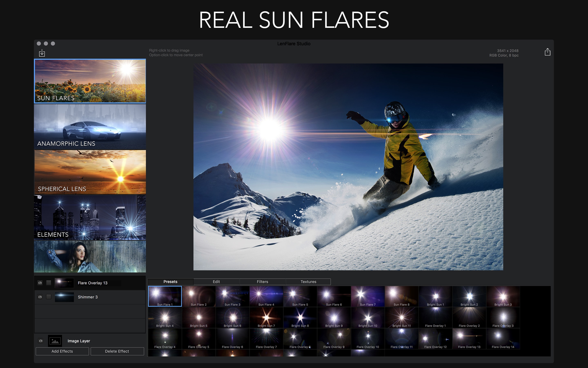
Task: Choose the Bright Sun 1 preset
Action: tap(435, 296)
